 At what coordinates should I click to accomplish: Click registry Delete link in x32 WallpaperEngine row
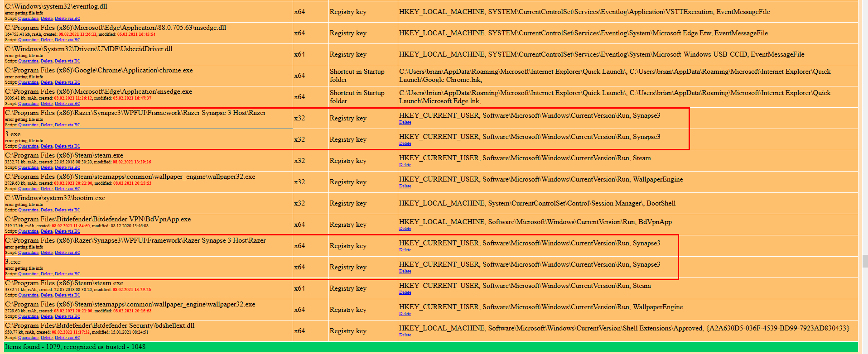(x=405, y=186)
